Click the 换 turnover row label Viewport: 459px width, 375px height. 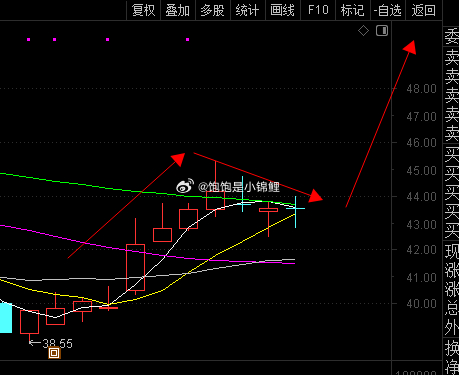tap(452, 349)
